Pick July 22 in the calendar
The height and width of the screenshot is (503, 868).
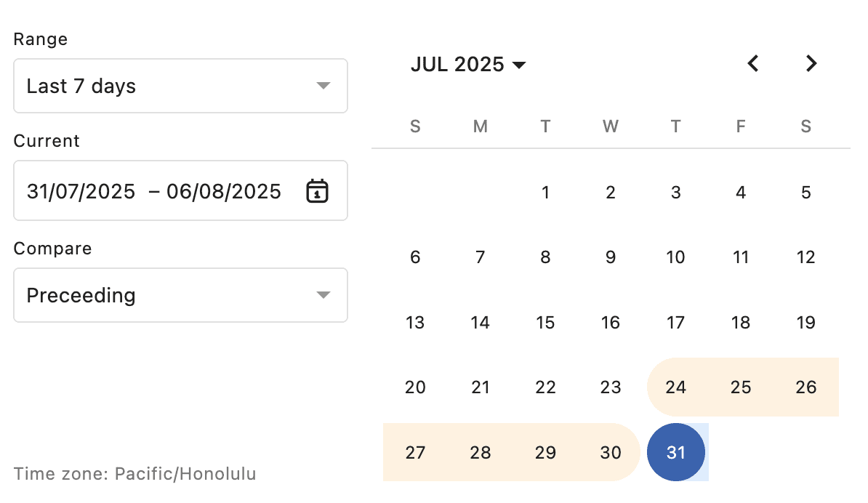(x=545, y=387)
